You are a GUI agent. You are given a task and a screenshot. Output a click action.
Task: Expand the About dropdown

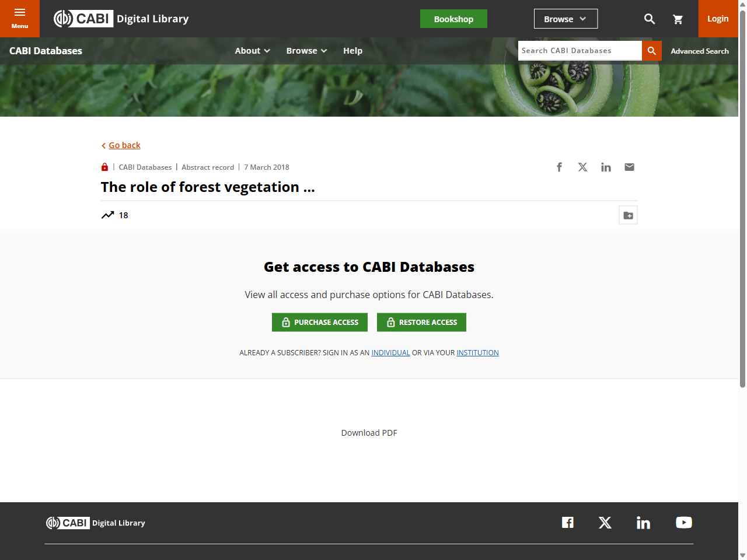tap(252, 51)
